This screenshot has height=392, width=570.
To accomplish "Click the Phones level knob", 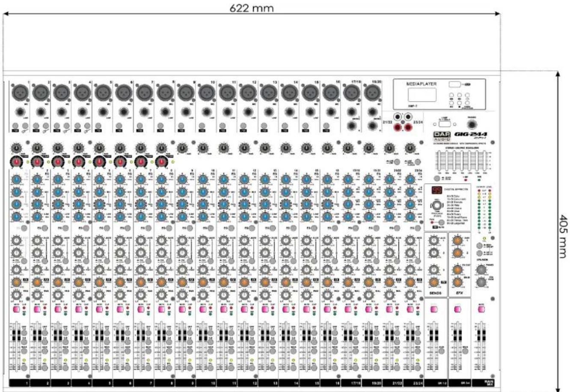I will tap(482, 270).
